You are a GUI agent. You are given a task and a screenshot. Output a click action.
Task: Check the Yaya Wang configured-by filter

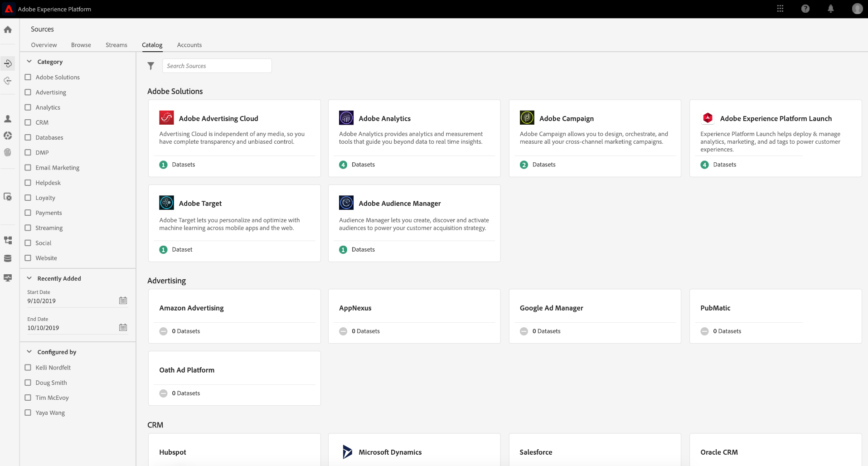28,413
